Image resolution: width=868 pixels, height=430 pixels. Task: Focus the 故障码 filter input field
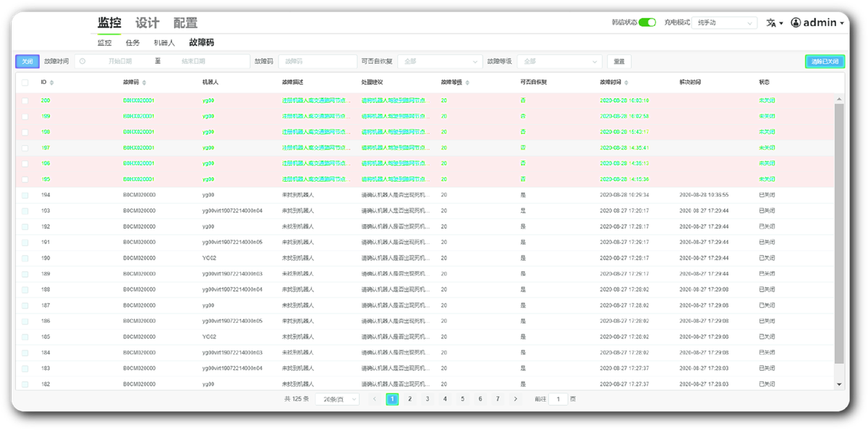coord(318,62)
